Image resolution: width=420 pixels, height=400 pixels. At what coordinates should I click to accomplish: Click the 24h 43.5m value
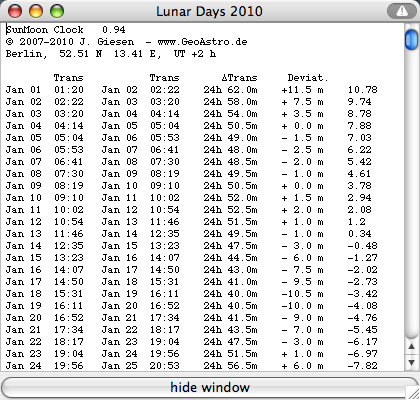(x=230, y=330)
